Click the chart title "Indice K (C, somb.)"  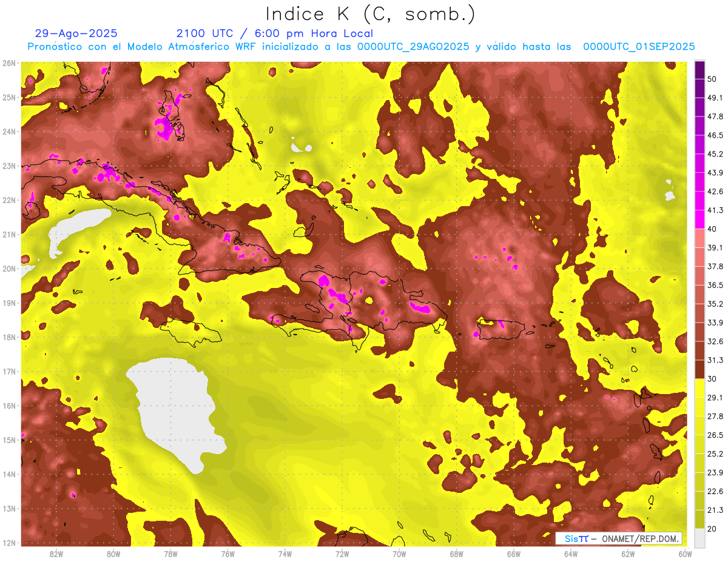pos(369,14)
